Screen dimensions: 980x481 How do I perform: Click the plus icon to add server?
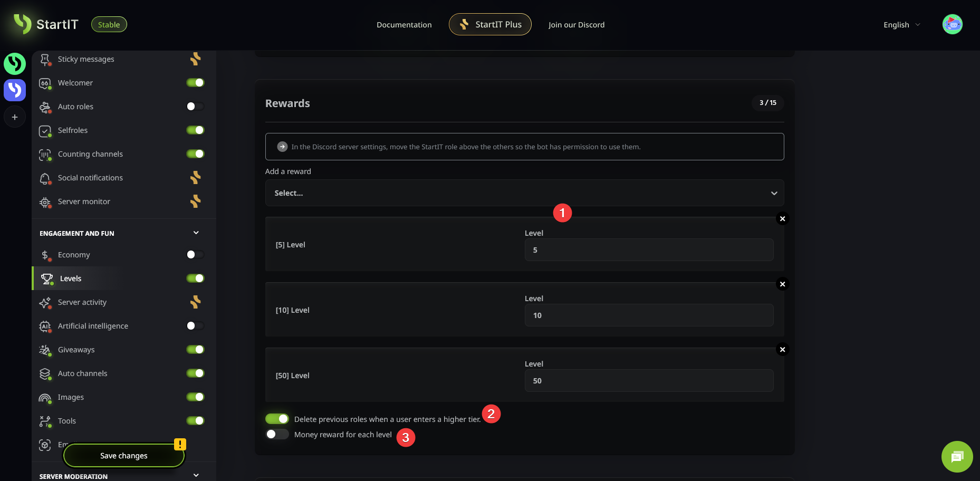[x=15, y=117]
